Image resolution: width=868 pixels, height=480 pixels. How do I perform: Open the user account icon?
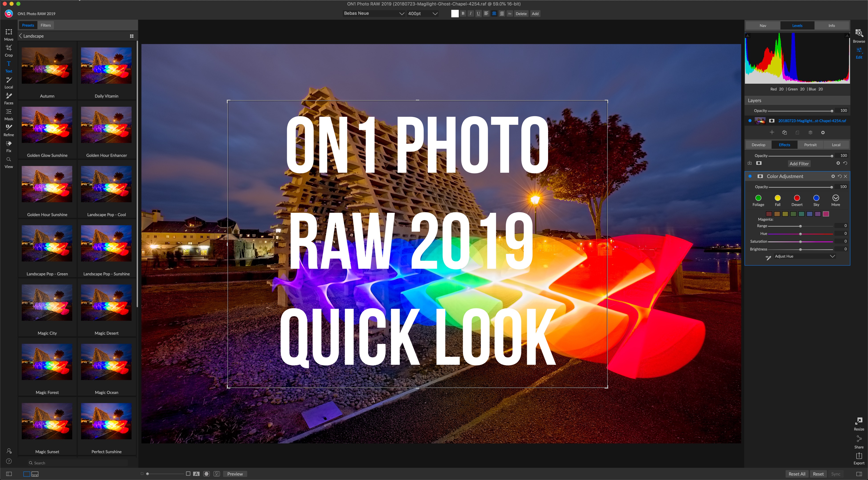(9, 451)
